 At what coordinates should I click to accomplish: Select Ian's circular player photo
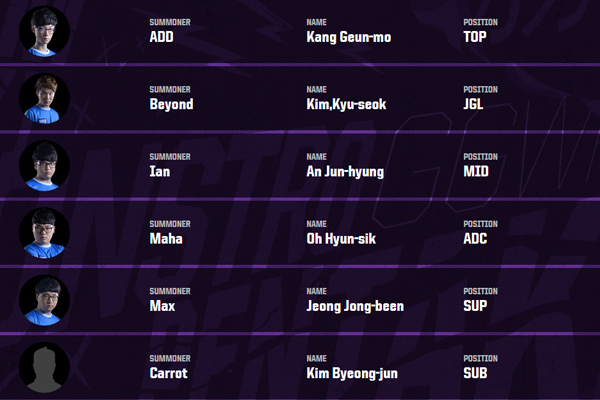pos(44,166)
